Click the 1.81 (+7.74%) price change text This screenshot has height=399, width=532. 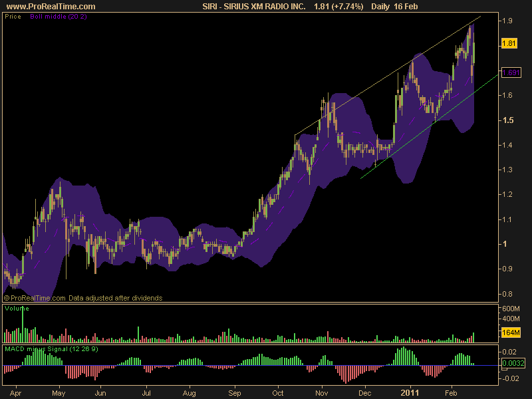(338, 7)
